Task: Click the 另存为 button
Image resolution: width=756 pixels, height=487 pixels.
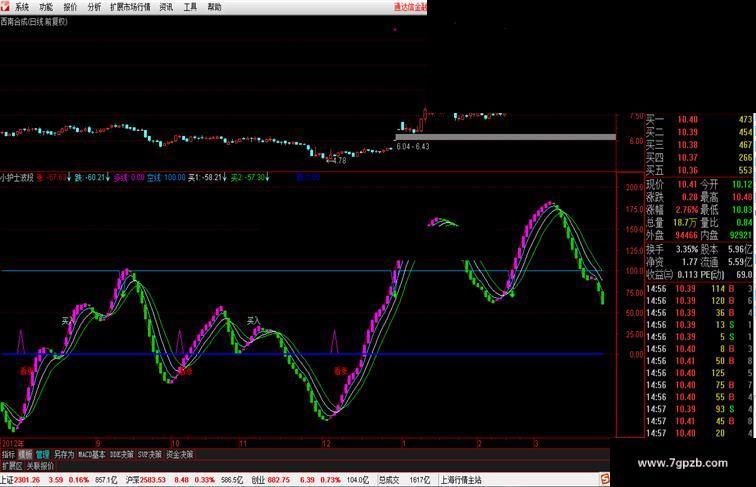Action: pyautogui.click(x=64, y=454)
